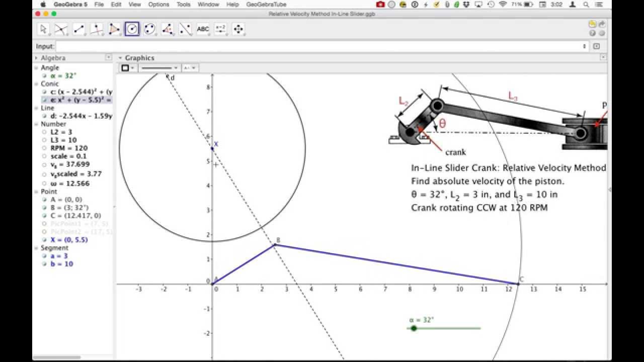Collapse the Line group in Algebra
The image size is (644, 362).
(x=36, y=108)
